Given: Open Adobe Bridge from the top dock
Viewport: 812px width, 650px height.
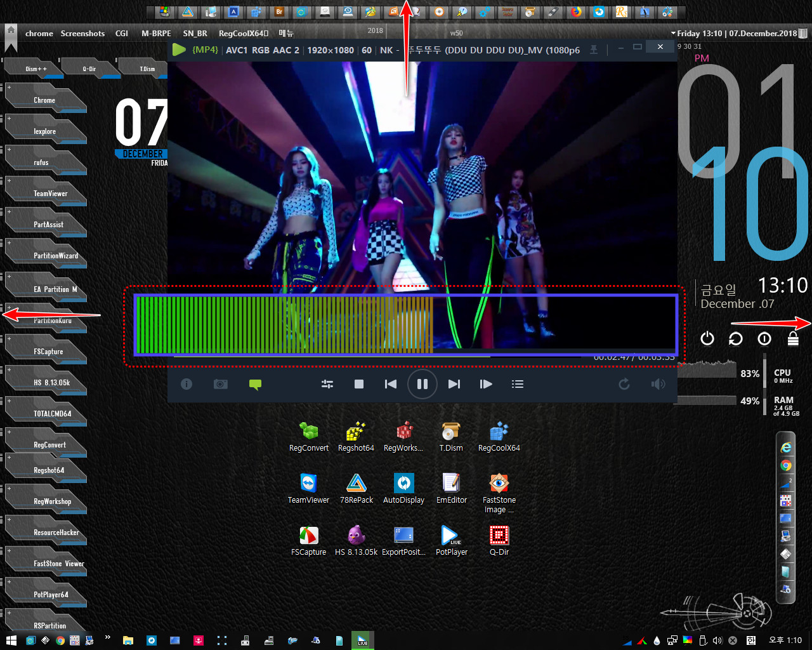Looking at the screenshot, I should [x=279, y=11].
